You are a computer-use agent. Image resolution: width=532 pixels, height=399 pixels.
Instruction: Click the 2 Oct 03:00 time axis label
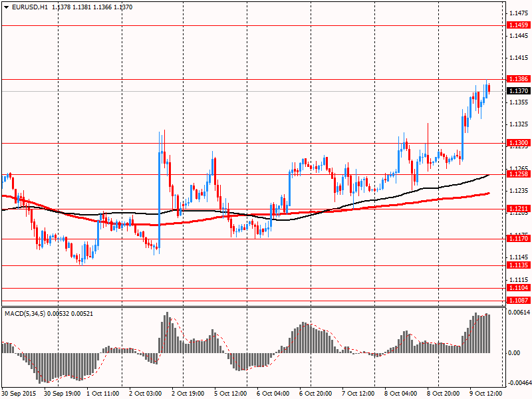[x=146, y=394]
